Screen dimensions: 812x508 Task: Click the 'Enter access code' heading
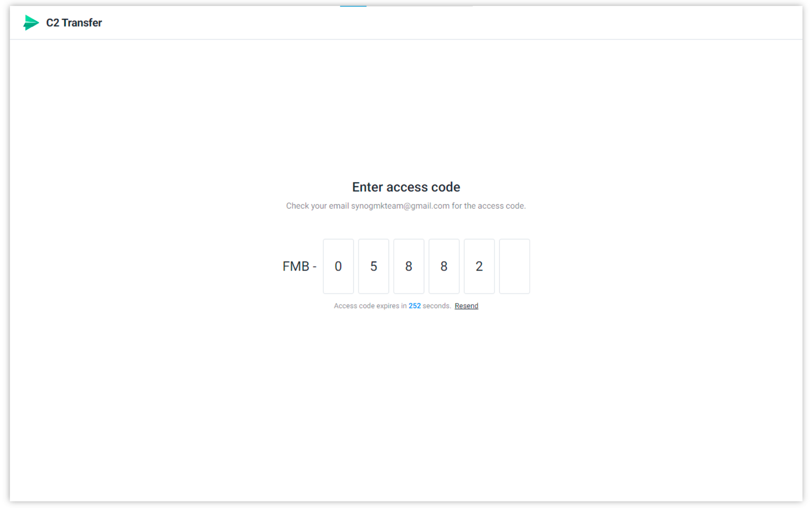[406, 187]
